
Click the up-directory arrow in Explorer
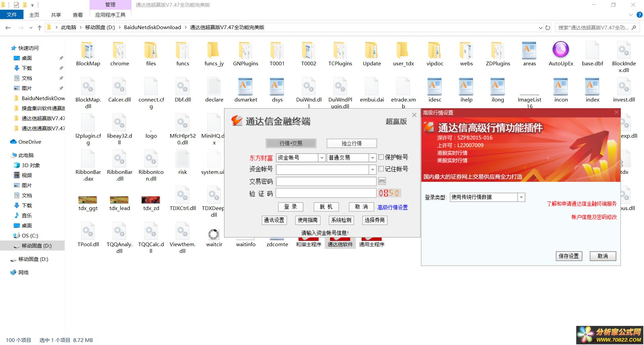pyautogui.click(x=40, y=28)
